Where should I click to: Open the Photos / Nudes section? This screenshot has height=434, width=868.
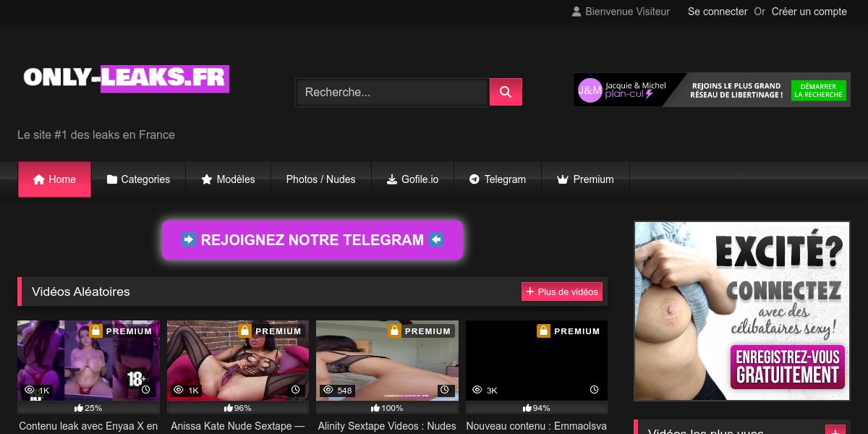[x=320, y=179]
